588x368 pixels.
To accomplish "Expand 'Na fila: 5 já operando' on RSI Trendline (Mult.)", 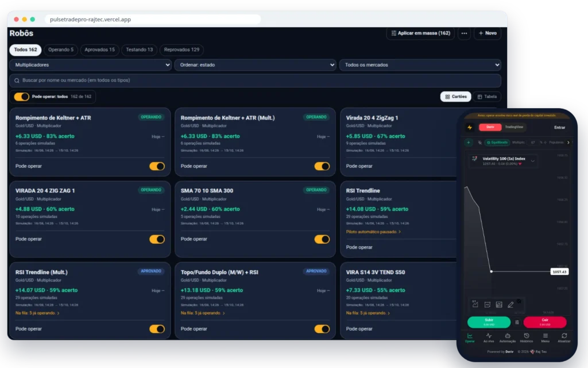I will click(x=37, y=313).
